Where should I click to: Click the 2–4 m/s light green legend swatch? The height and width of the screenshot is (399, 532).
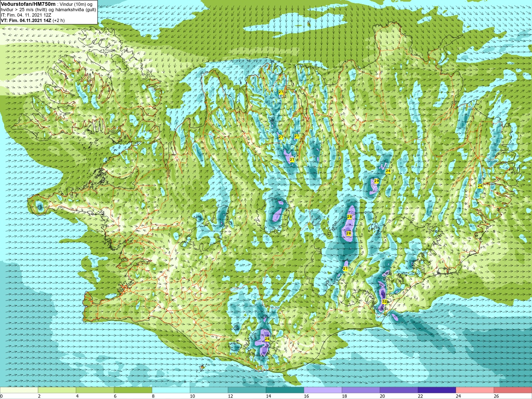pyautogui.click(x=57, y=390)
